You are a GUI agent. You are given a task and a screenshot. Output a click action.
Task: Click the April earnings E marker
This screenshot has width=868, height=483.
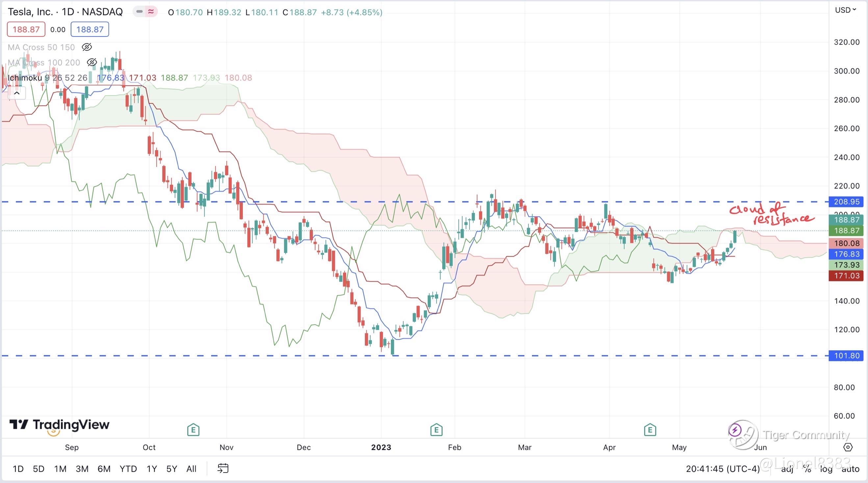click(650, 430)
